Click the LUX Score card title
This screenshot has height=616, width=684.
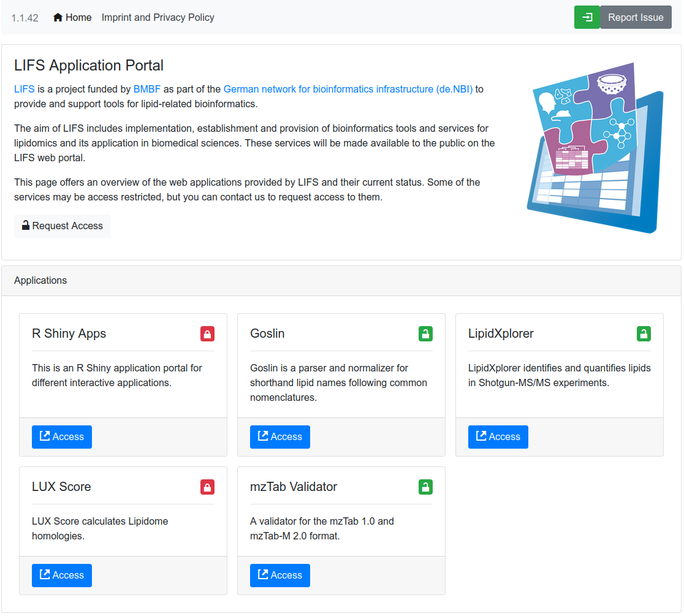(61, 487)
